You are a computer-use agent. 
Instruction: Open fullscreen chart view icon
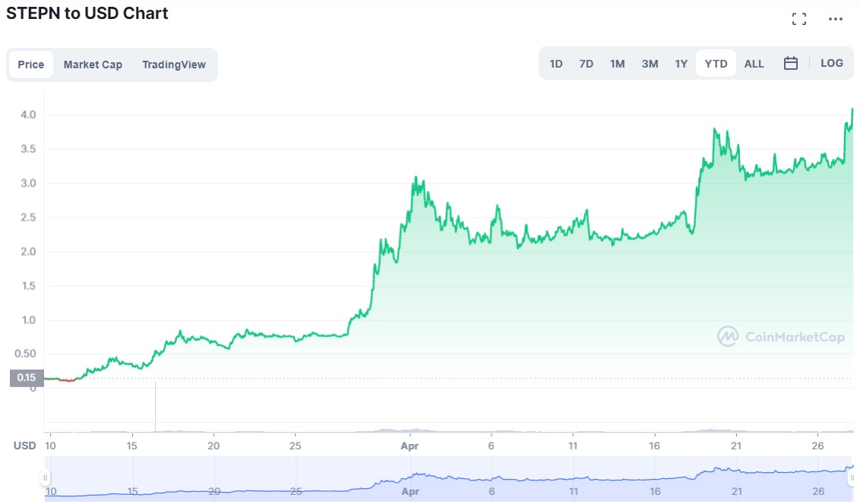tap(799, 19)
